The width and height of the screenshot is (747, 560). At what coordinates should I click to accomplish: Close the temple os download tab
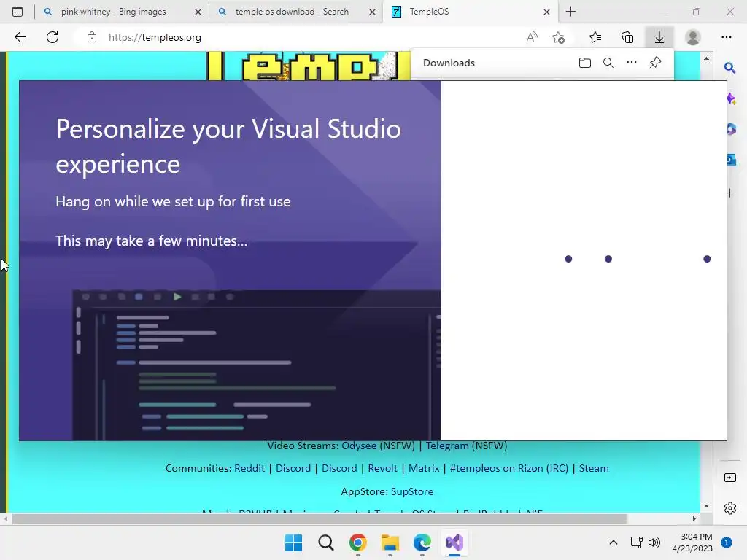372,12
